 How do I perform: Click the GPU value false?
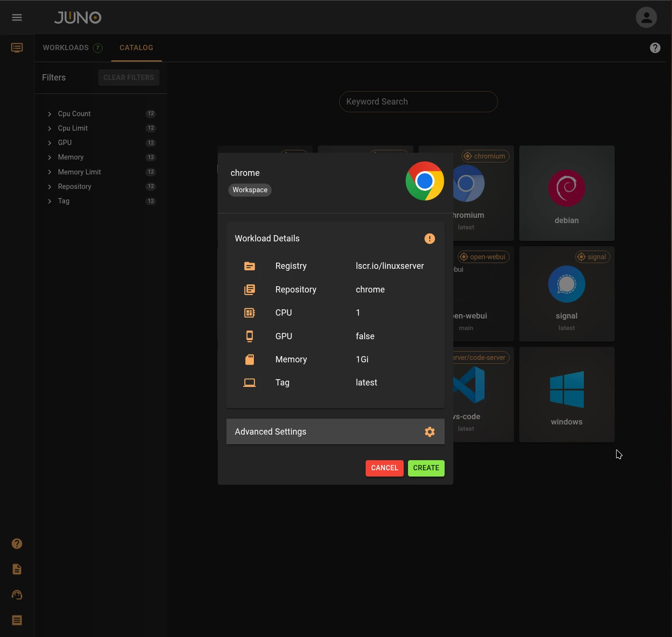[365, 336]
